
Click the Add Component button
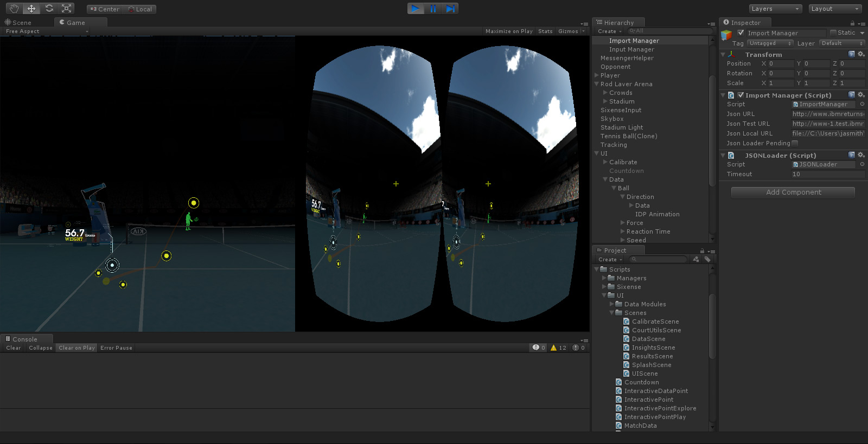click(x=793, y=192)
